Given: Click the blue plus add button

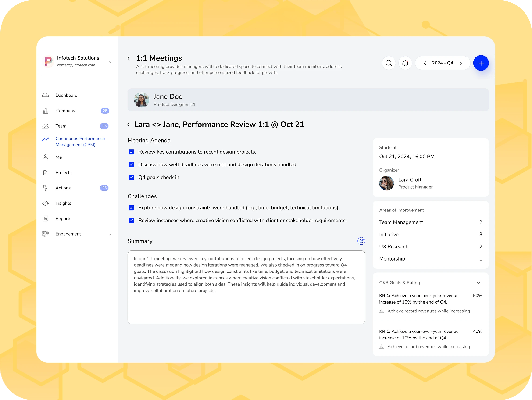Looking at the screenshot, I should pos(481,63).
